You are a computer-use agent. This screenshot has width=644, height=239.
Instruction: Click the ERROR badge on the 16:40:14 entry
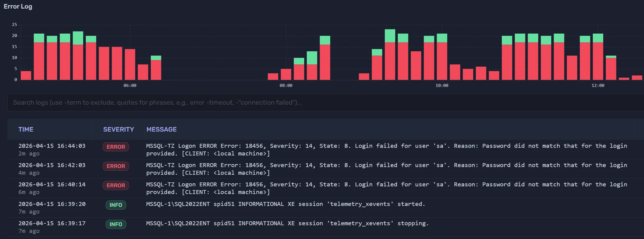(116, 185)
